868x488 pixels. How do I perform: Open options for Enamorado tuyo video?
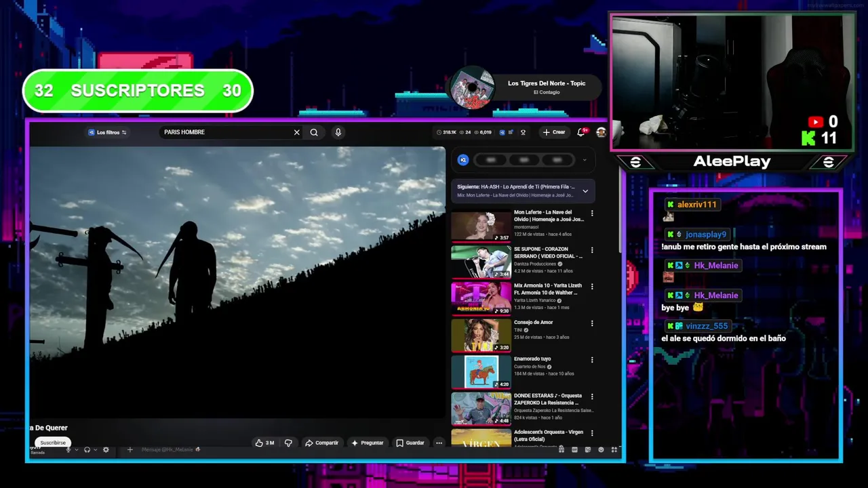[592, 359]
